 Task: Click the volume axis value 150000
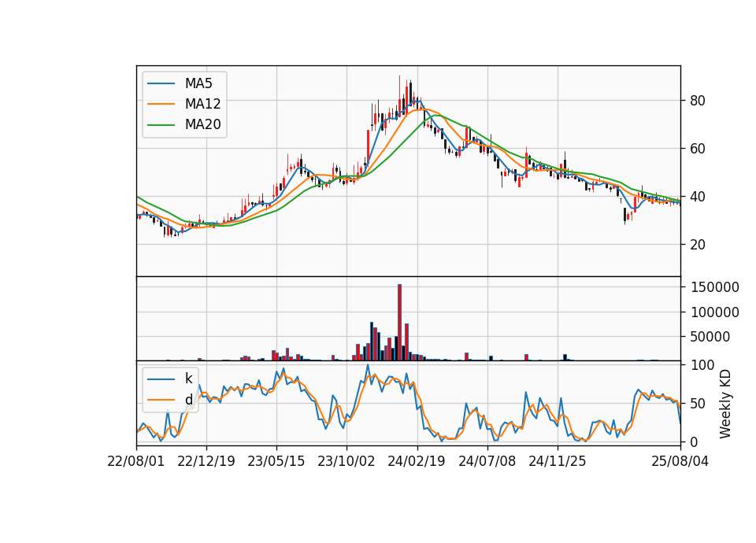pos(715,288)
